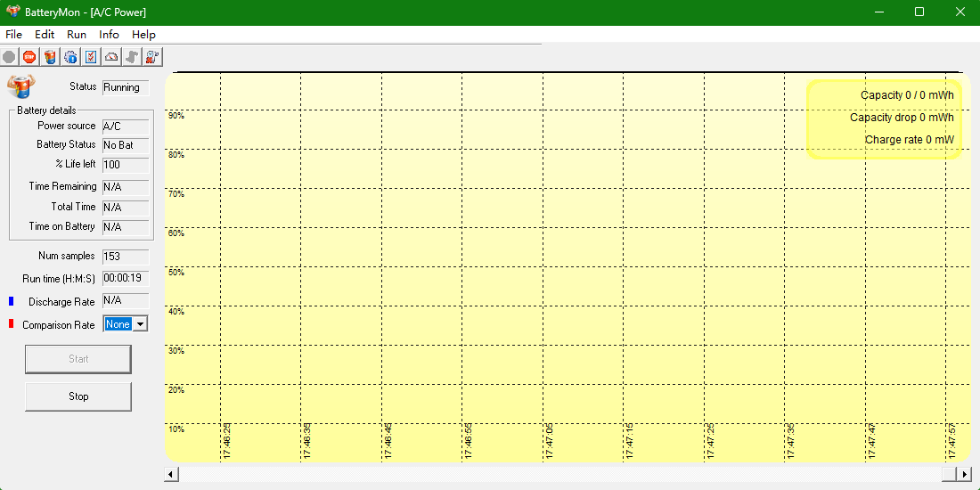The image size is (980, 490).
Task: Click the red Comparison Rate color marker
Action: pos(11,324)
